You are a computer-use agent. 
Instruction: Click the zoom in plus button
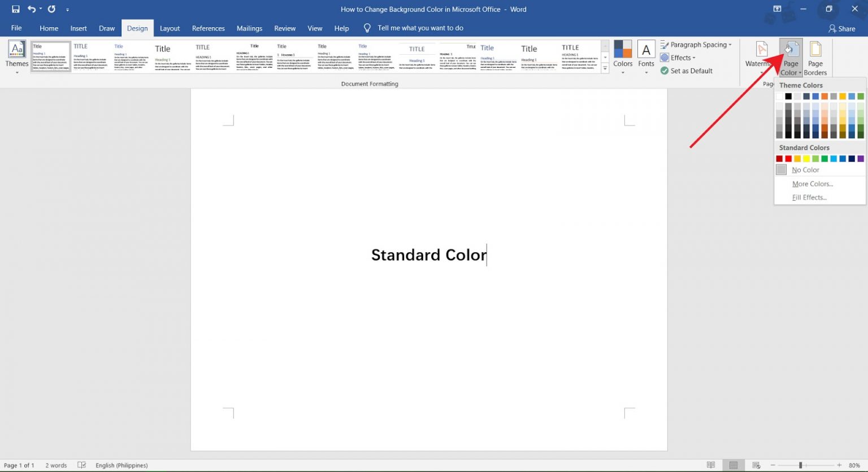click(x=839, y=465)
